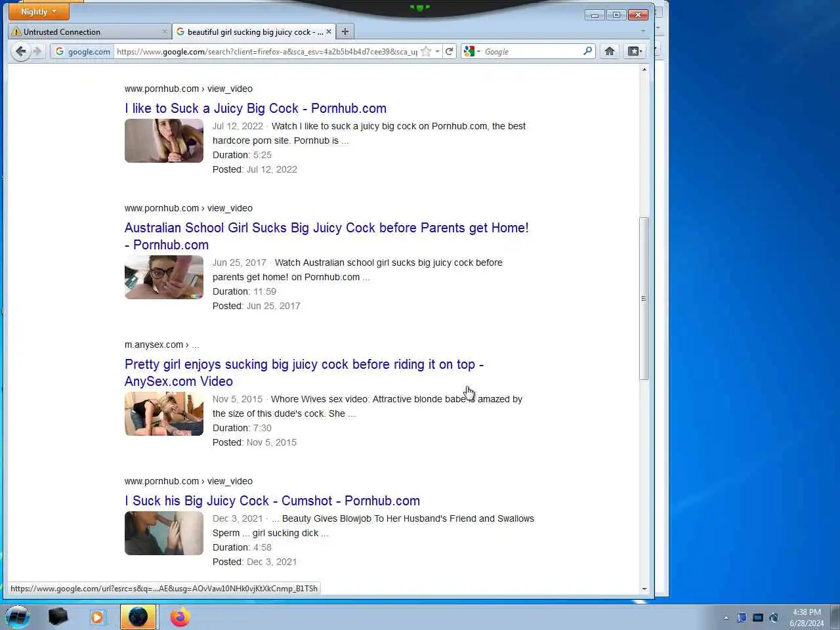Go forward with the Forward arrow button

pos(37,51)
